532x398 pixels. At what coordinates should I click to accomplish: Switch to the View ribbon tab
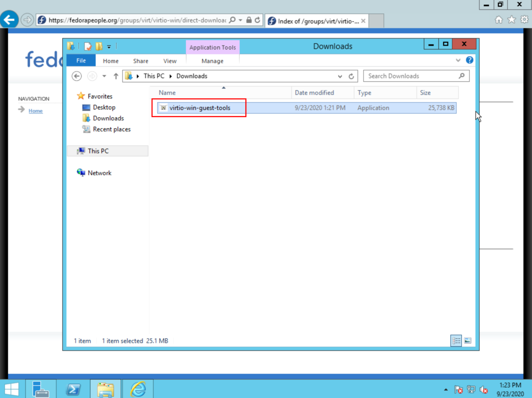170,61
